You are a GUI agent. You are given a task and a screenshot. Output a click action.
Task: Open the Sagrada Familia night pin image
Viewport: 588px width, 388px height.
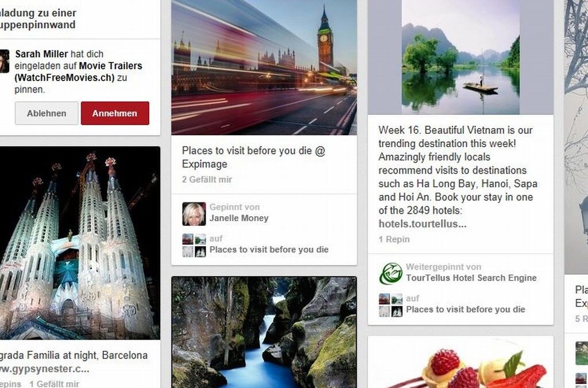(80, 243)
